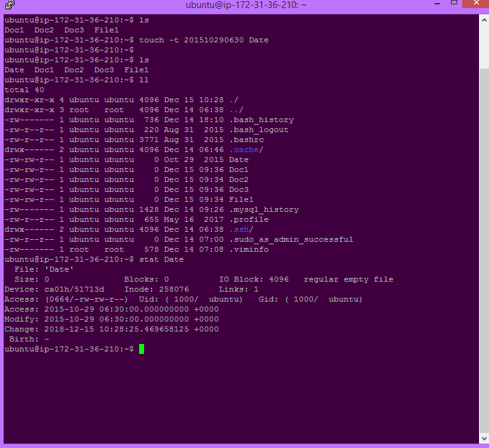Select the .bash_logout filename
489x448 pixels.
pyautogui.click(x=259, y=130)
